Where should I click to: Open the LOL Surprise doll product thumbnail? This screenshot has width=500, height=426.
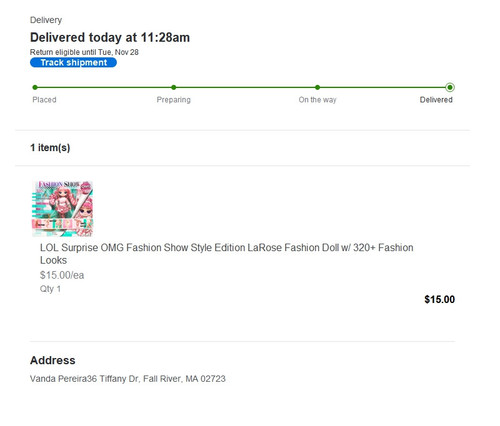click(63, 208)
